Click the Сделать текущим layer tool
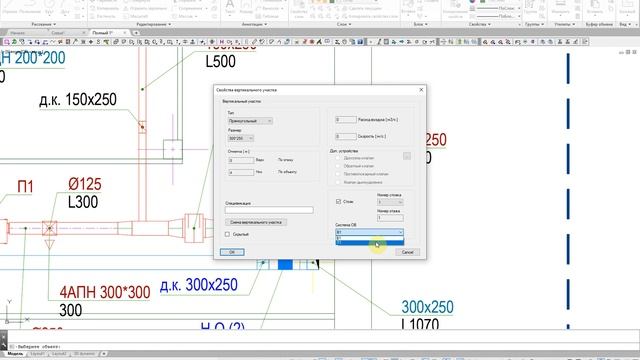This screenshot has width=640, height=360. pos(362,8)
